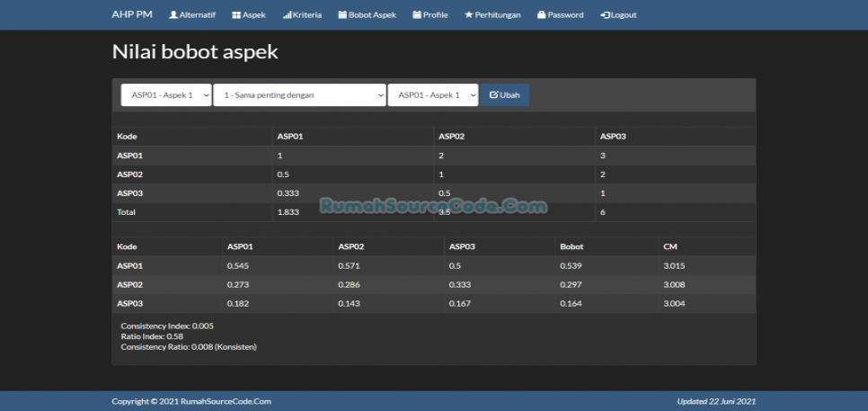
Task: Open the AHP PM brand link
Action: (132, 15)
